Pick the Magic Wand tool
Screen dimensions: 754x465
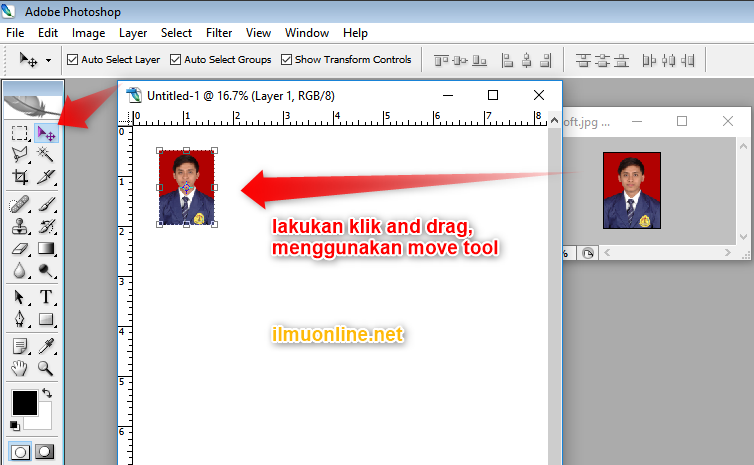tap(46, 154)
